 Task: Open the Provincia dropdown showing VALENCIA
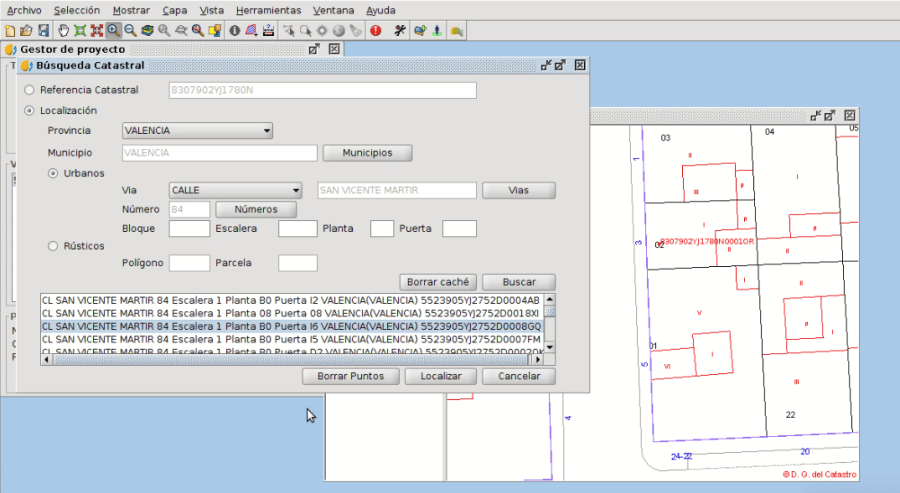(197, 131)
